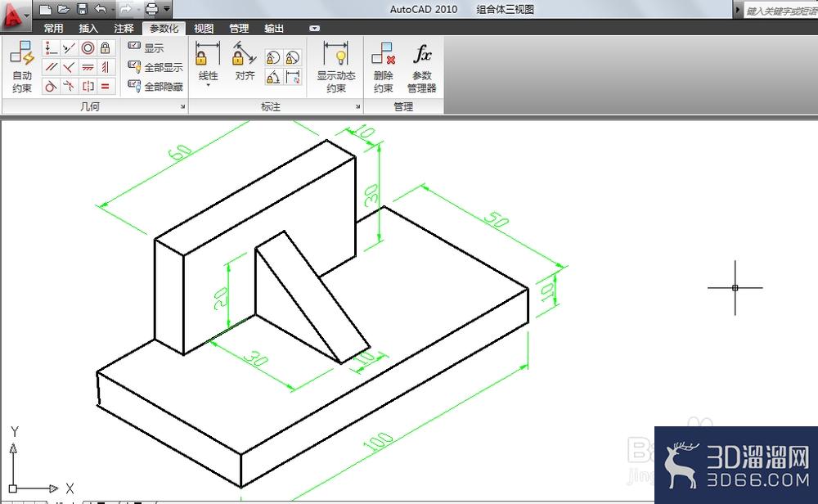Select the 60 dimension in drawing
This screenshot has width=818, height=504.
point(180,152)
